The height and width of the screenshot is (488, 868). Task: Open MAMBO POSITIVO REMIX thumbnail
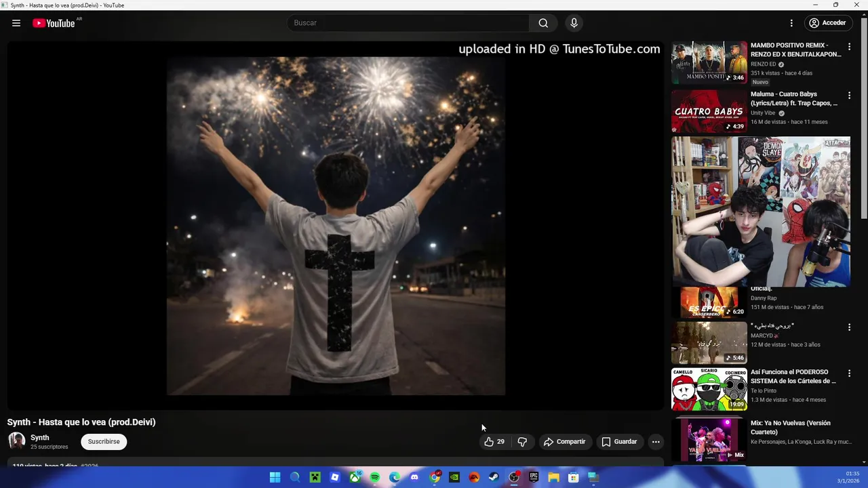pyautogui.click(x=709, y=62)
